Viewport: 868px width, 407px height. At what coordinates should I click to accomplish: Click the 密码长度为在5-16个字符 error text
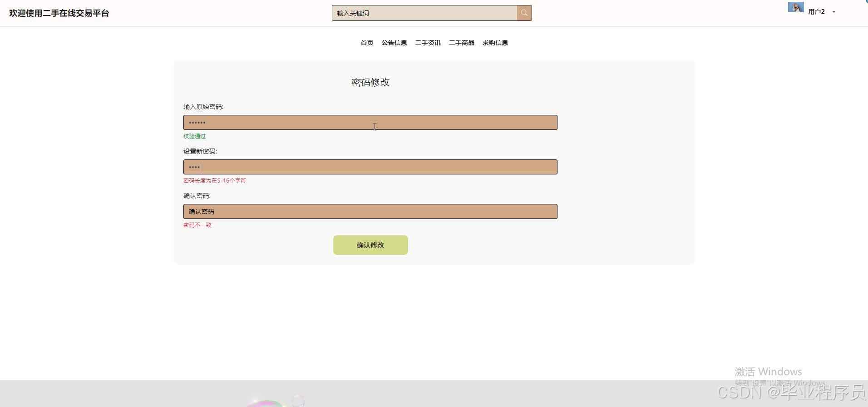tap(215, 180)
